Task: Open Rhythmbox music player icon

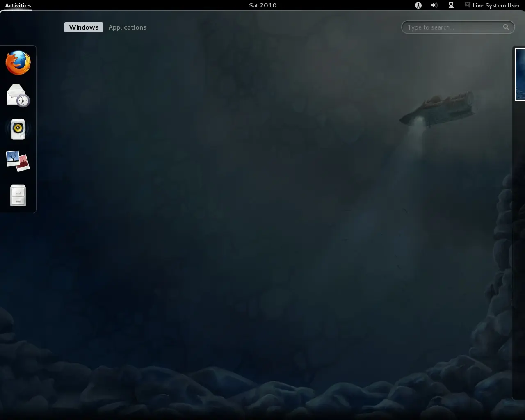Action: click(x=18, y=129)
